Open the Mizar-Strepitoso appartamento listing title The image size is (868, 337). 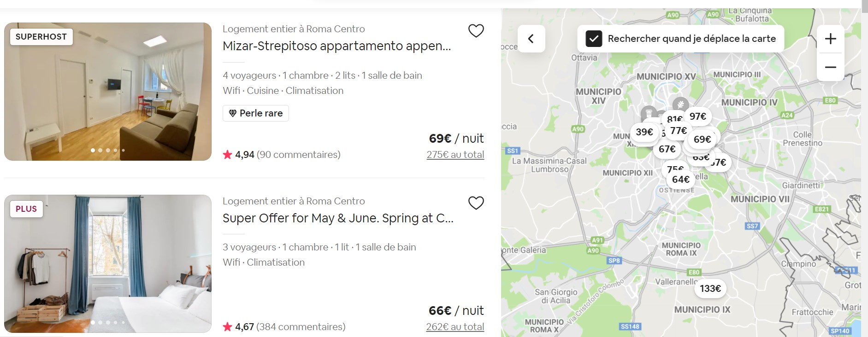tap(337, 46)
